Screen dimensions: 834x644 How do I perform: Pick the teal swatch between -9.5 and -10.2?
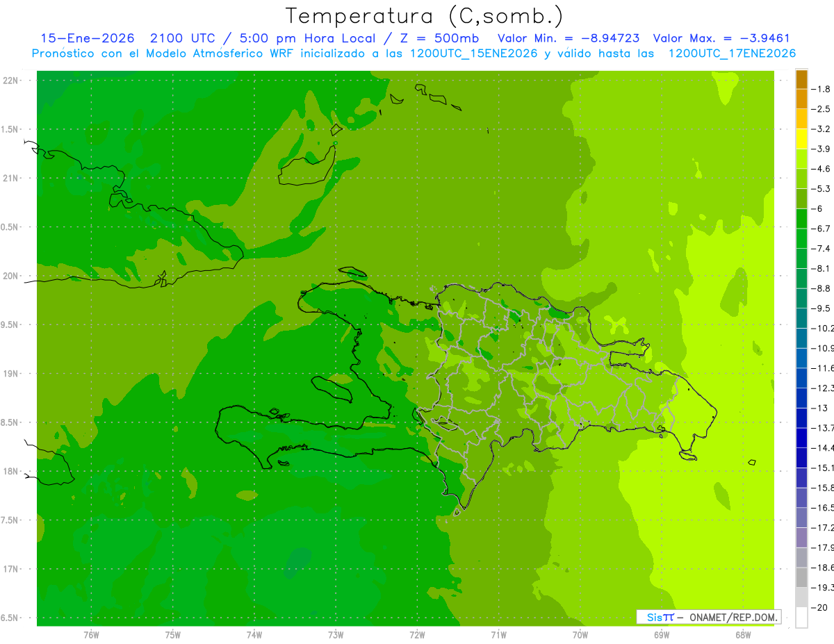coord(801,318)
